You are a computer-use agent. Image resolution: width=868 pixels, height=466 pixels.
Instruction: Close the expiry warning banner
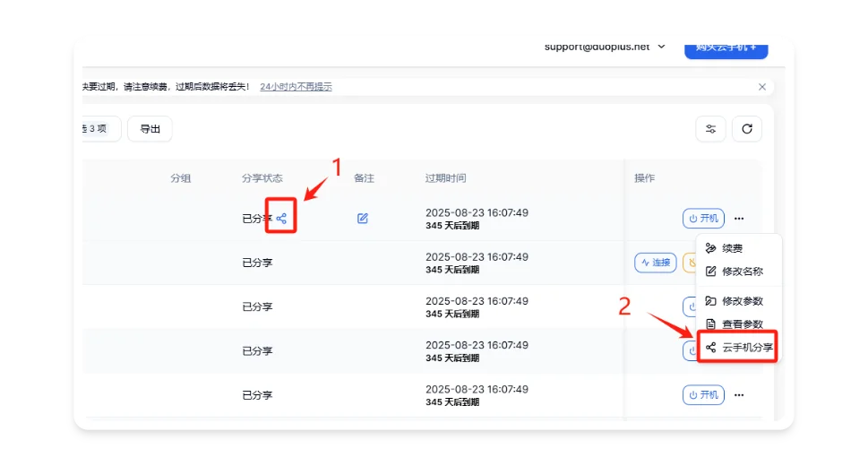pyautogui.click(x=762, y=87)
